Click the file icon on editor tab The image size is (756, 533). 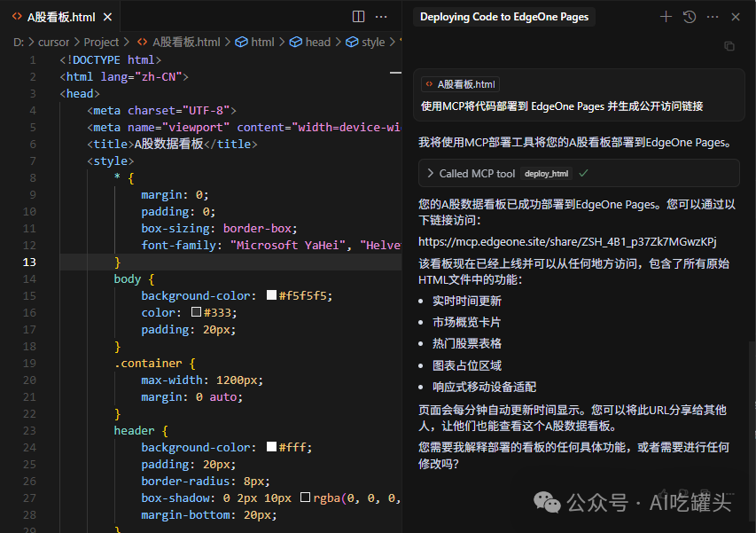(x=17, y=17)
